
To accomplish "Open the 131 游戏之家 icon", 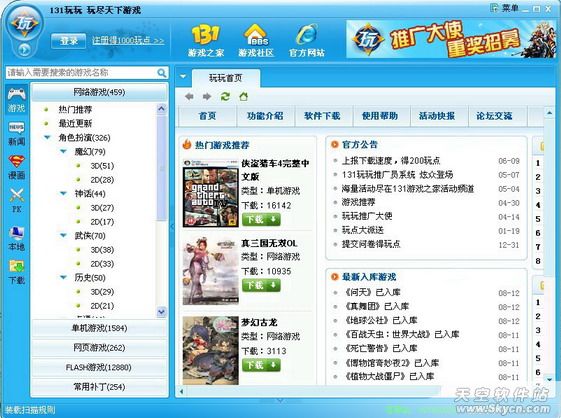I will tap(206, 40).
